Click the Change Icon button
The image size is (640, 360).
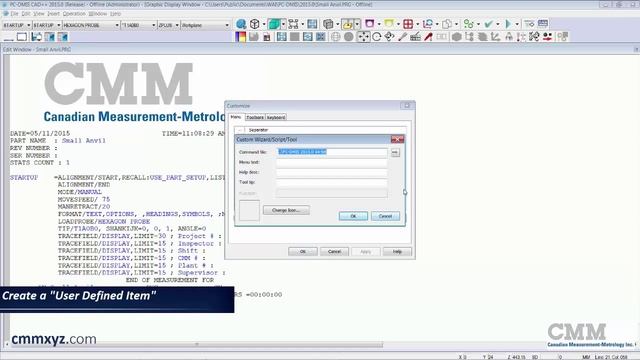(x=286, y=210)
